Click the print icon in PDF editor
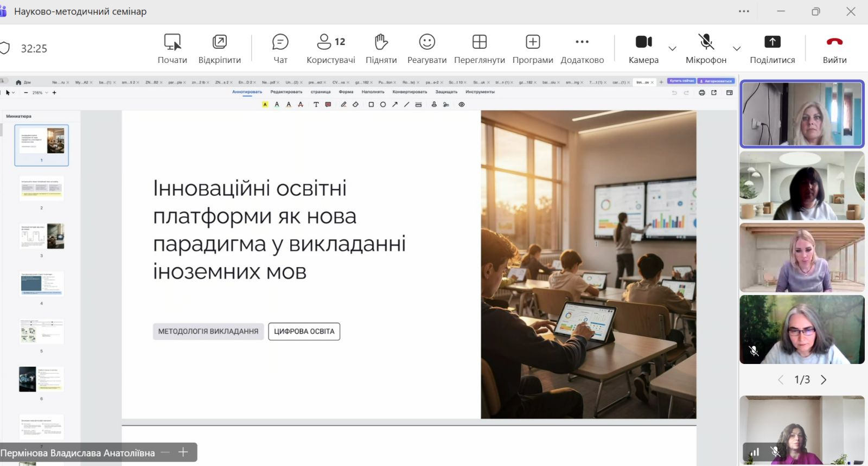This screenshot has height=466, width=868. tap(702, 93)
